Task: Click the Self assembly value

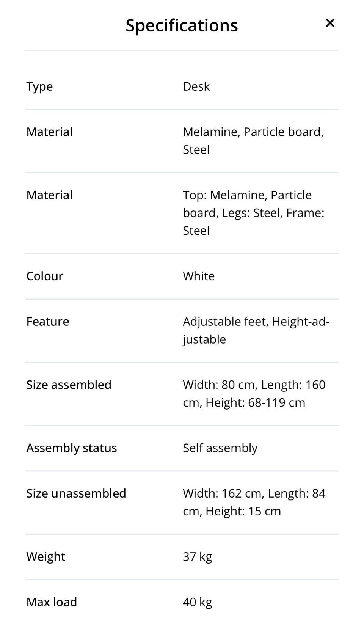Action: click(220, 448)
